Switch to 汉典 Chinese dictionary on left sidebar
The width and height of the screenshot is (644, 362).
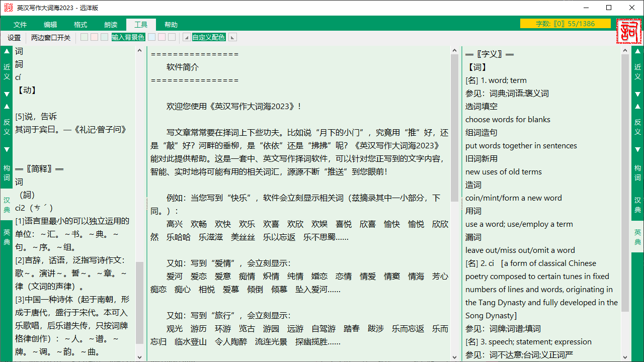[x=7, y=207]
